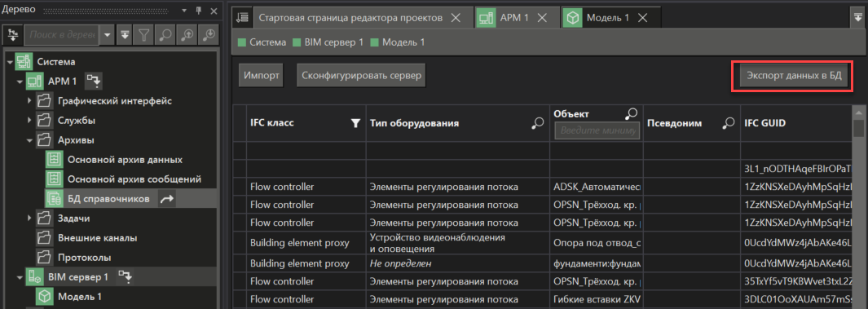Viewport: 868px width, 309px height.
Task: Collapse the BIM сервер 1 tree node
Action: click(20, 277)
